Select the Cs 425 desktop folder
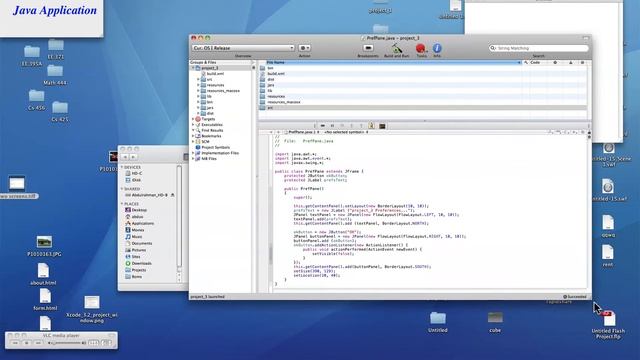This screenshot has height=360, width=640. tap(60, 111)
